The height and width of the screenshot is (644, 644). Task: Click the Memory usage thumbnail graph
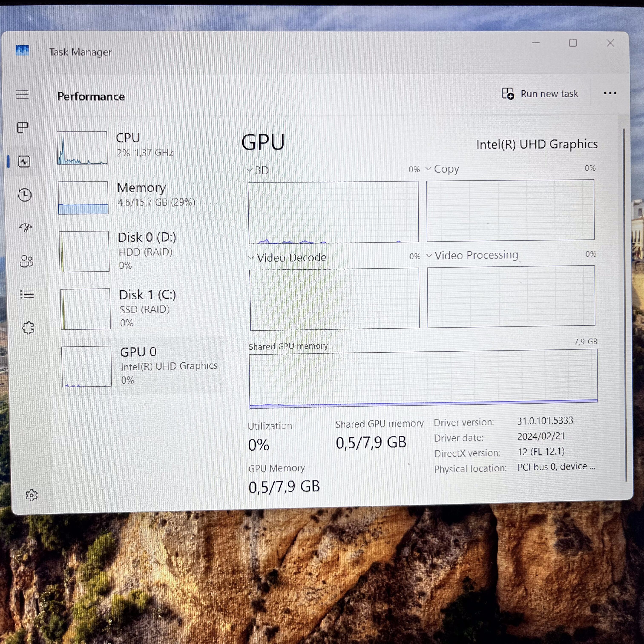[83, 198]
